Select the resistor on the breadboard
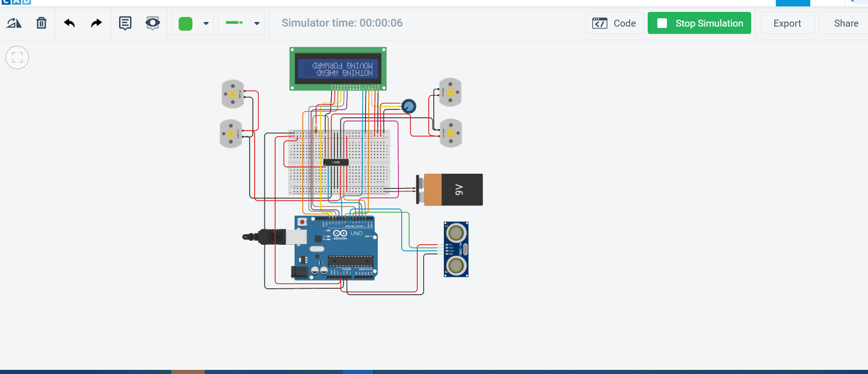Viewport: 868px width, 374px height. click(x=316, y=130)
